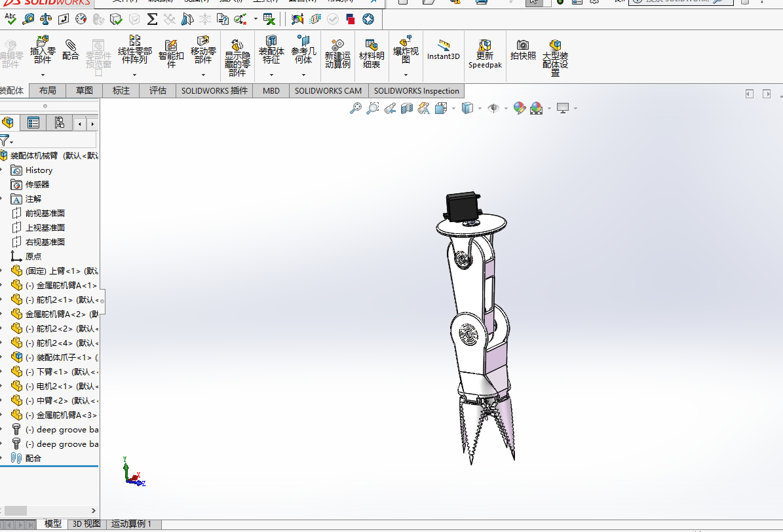Open Assembly Features dropdown arrow
The height and width of the screenshot is (532, 783).
[x=271, y=75]
